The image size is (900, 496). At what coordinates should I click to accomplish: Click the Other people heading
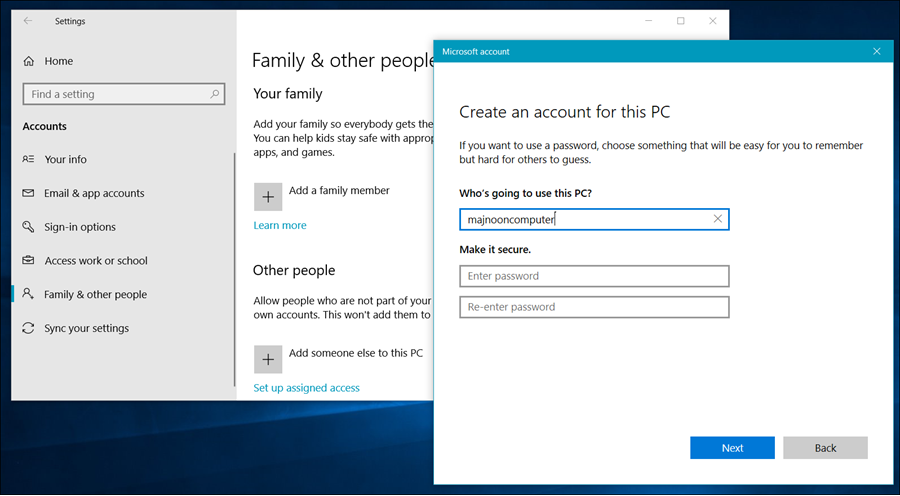(x=294, y=270)
